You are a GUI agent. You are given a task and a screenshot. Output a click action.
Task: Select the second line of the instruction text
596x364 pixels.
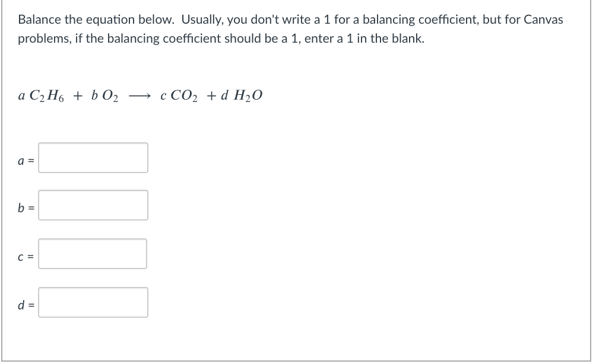(220, 38)
